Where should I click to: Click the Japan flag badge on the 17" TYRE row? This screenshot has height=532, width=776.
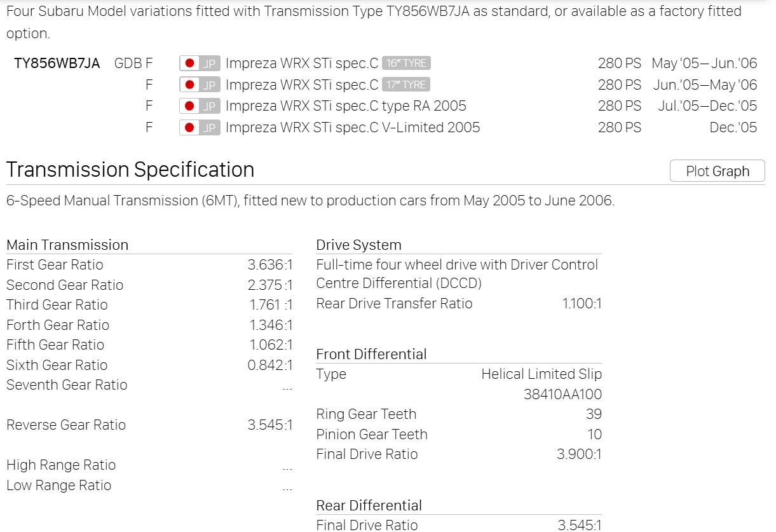[x=200, y=85]
